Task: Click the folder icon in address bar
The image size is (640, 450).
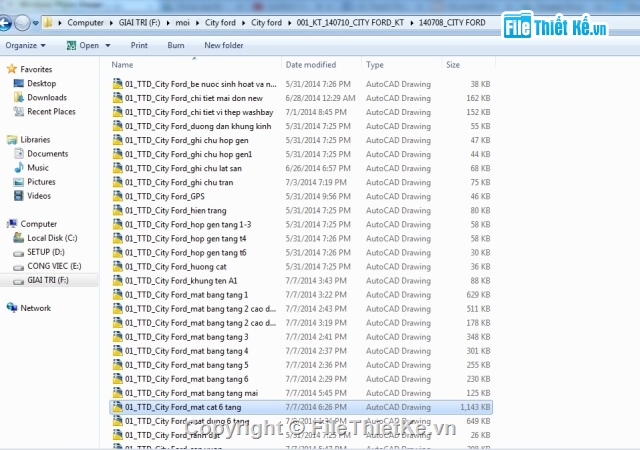Action: 48,22
